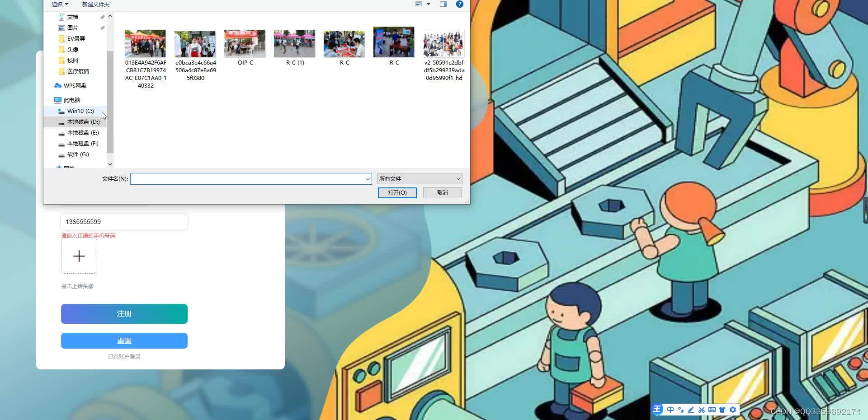This screenshot has height=420, width=868.
Task: Click the 重置 reset button
Action: (x=124, y=341)
